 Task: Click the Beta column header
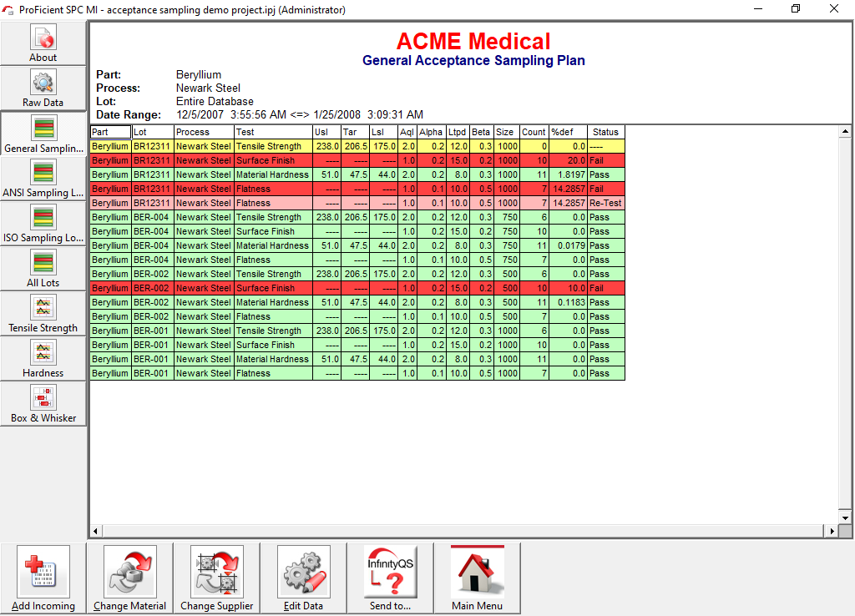point(482,132)
